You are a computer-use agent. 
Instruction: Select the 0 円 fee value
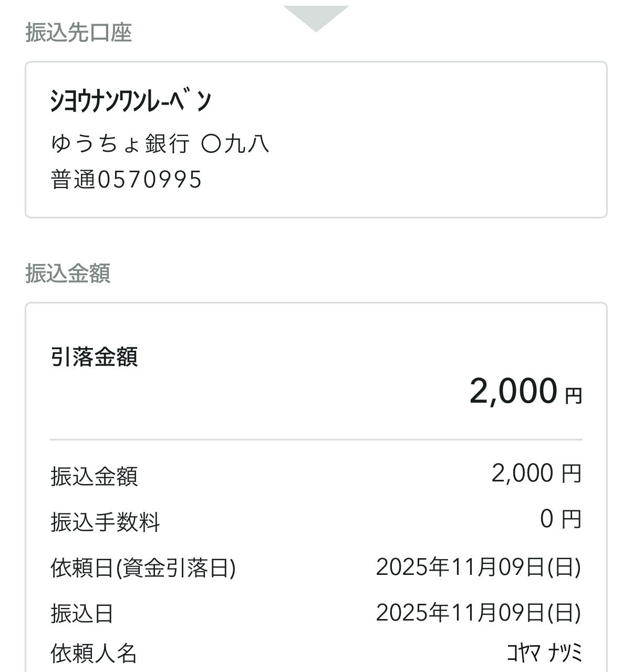pos(560,519)
